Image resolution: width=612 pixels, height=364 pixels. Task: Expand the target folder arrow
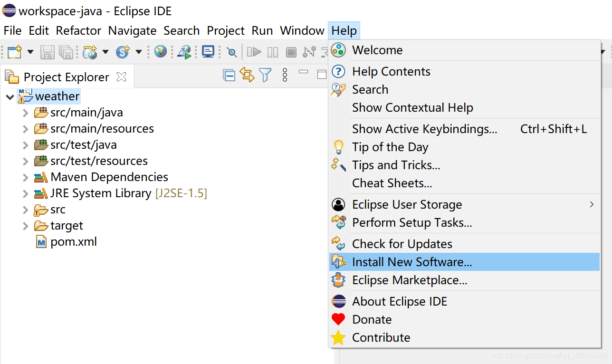(26, 226)
